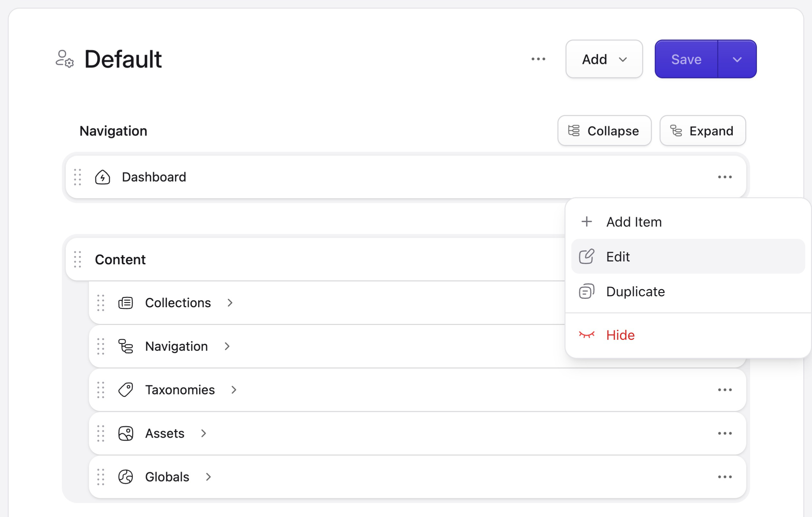Screen dimensions: 812x517
Task: Choose Duplicate from the context menu
Action: [x=635, y=291]
